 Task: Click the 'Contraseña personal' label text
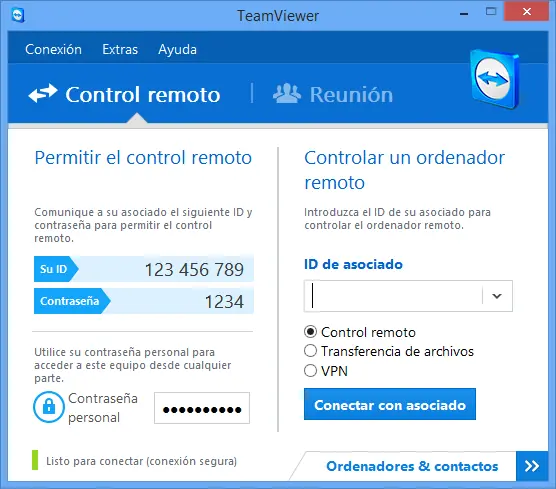103,408
